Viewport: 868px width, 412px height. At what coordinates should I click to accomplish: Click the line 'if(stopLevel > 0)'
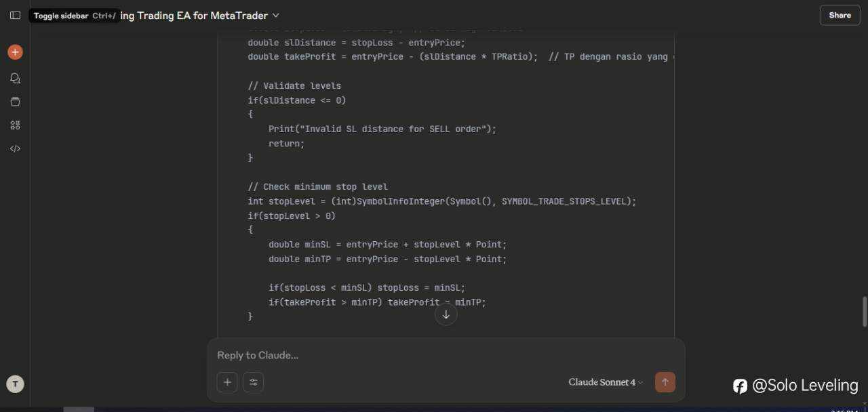[x=292, y=216]
